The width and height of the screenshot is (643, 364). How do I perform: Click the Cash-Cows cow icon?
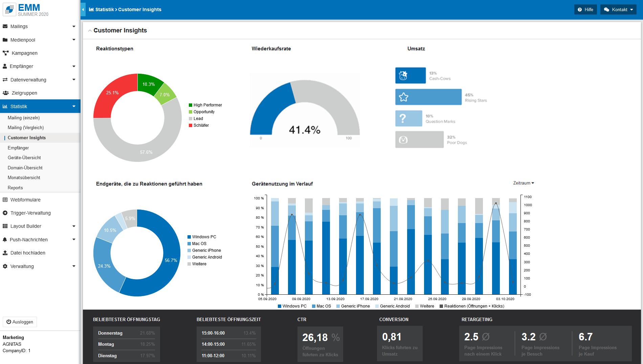click(403, 76)
